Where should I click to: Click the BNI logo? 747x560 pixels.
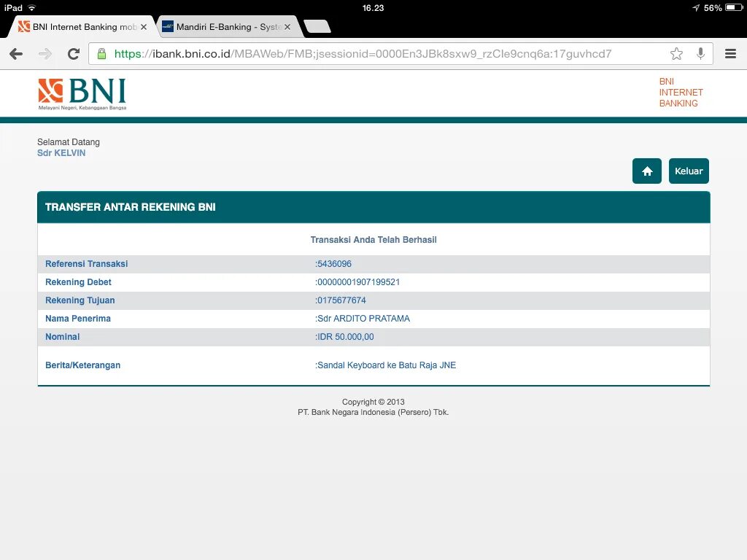(x=82, y=94)
